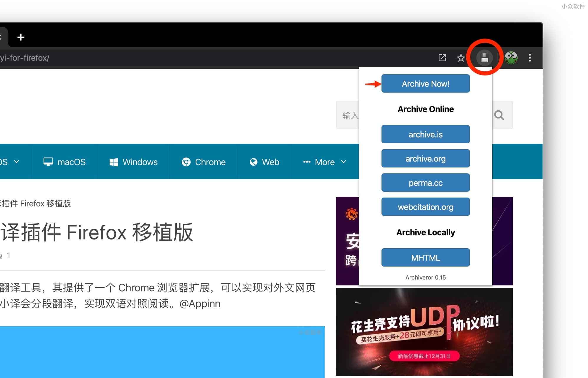Image resolution: width=588 pixels, height=378 pixels.
Task: Click the Firefox/frog extension icon
Action: (511, 57)
